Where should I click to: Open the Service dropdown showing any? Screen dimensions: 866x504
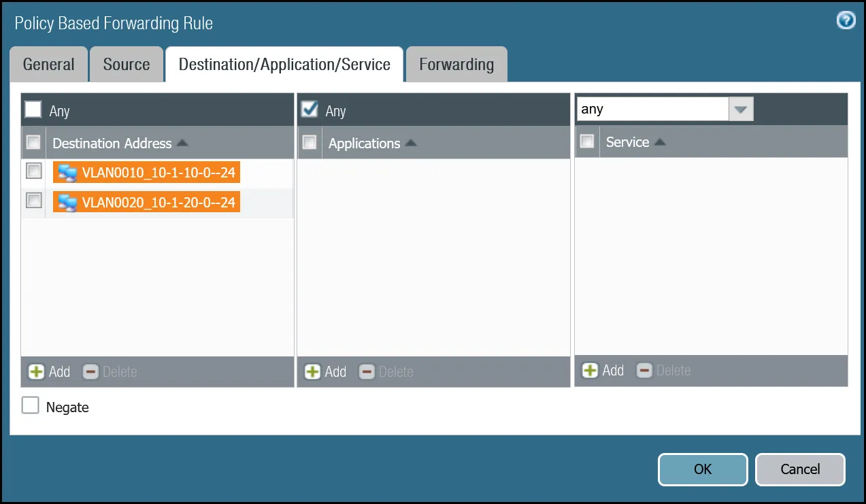741,109
